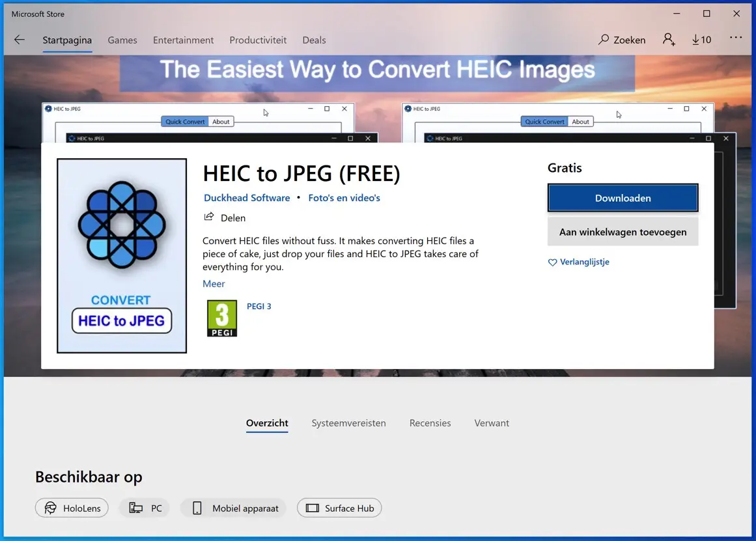This screenshot has height=541, width=756.
Task: Click the HEIC to JPEG (FREE) title
Action: coord(301,174)
